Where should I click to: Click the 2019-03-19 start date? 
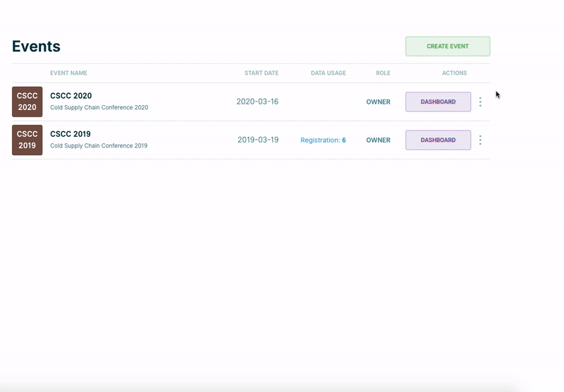[x=257, y=140]
